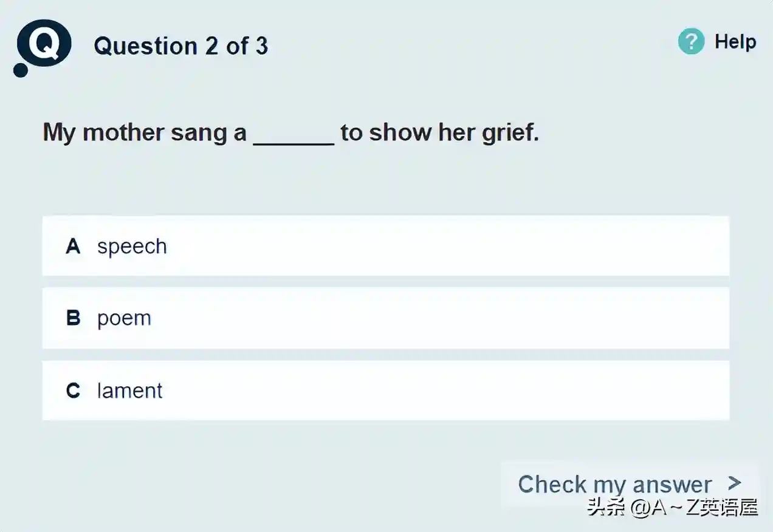Click the bold letter C label
Viewport: 773px width, 532px height.
coord(73,390)
